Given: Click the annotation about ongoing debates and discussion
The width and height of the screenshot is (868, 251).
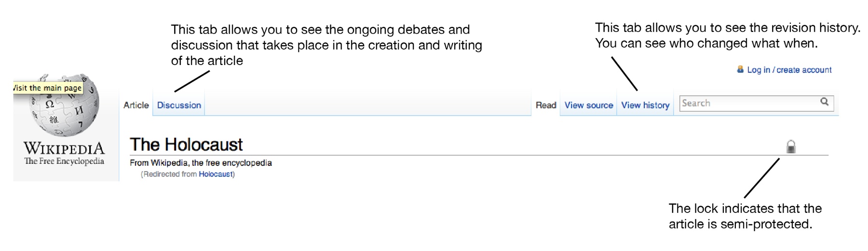Looking at the screenshot, I should [x=326, y=45].
